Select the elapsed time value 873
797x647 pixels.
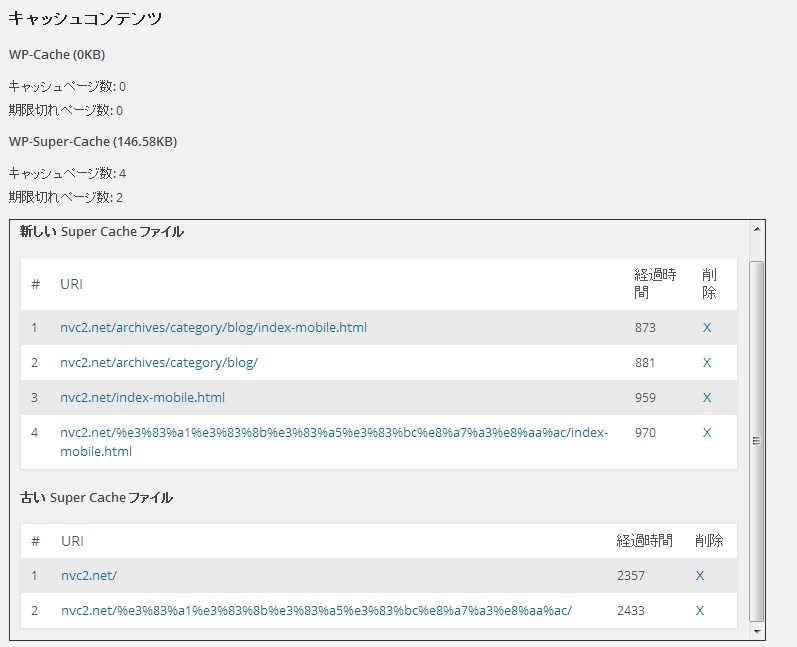tap(645, 328)
